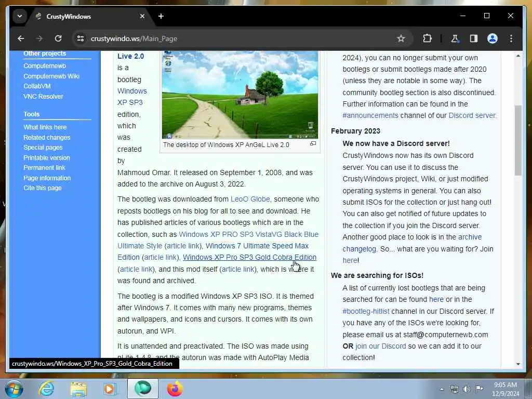Open the Live 2.0 article link
Image resolution: width=532 pixels, height=399 pixels.
click(130, 56)
